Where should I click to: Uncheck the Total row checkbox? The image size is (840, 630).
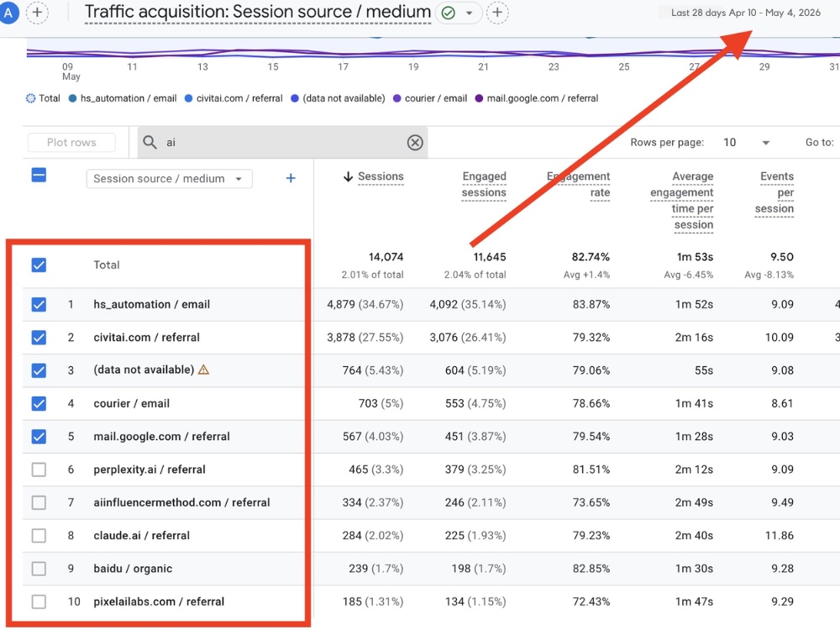pos(39,265)
